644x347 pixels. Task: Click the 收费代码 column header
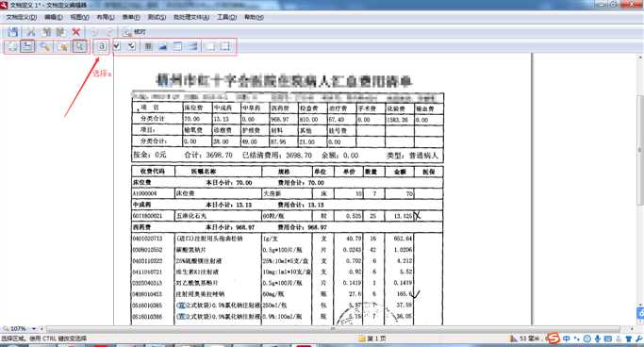pos(153,172)
